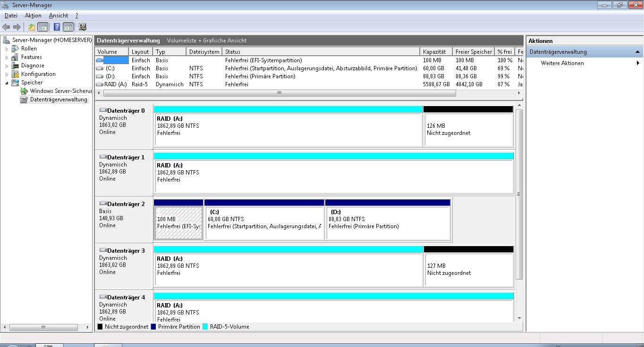This screenshot has width=644, height=347.
Task: Click the Back arrow in the toolbar
Action: coord(6,27)
